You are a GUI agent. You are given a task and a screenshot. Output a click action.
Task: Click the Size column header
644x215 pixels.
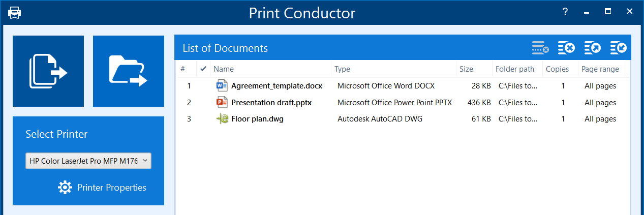(x=466, y=69)
